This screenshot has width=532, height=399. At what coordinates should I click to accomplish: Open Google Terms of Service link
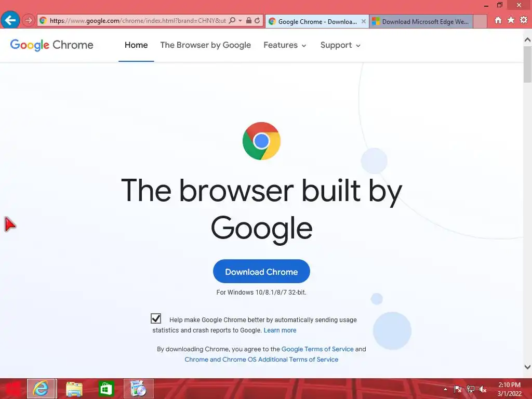pos(317,349)
